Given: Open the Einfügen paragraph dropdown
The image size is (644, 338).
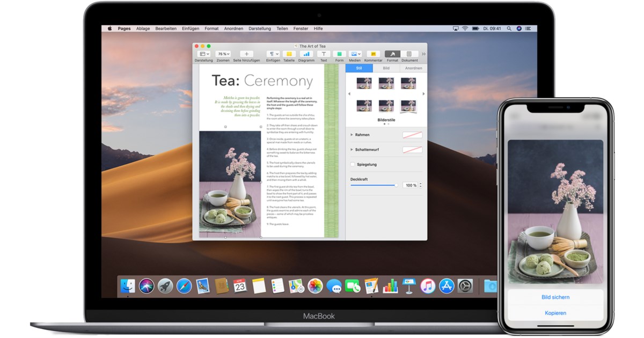Looking at the screenshot, I should (x=273, y=54).
